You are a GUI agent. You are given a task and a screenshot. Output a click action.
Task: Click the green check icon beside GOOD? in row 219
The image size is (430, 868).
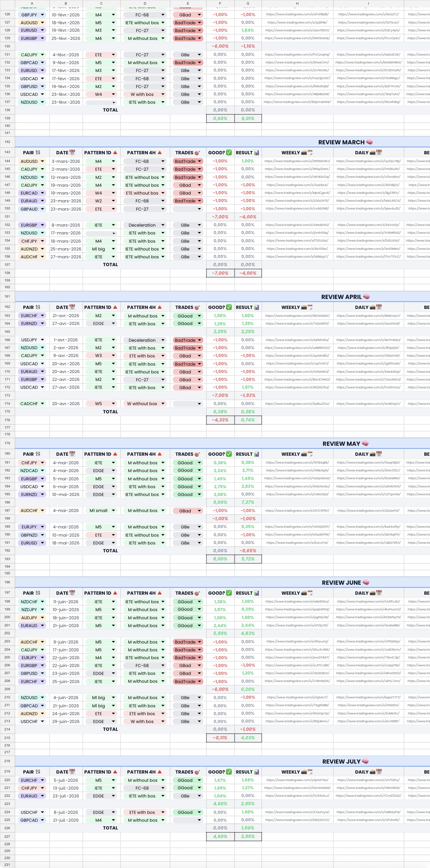point(229,772)
